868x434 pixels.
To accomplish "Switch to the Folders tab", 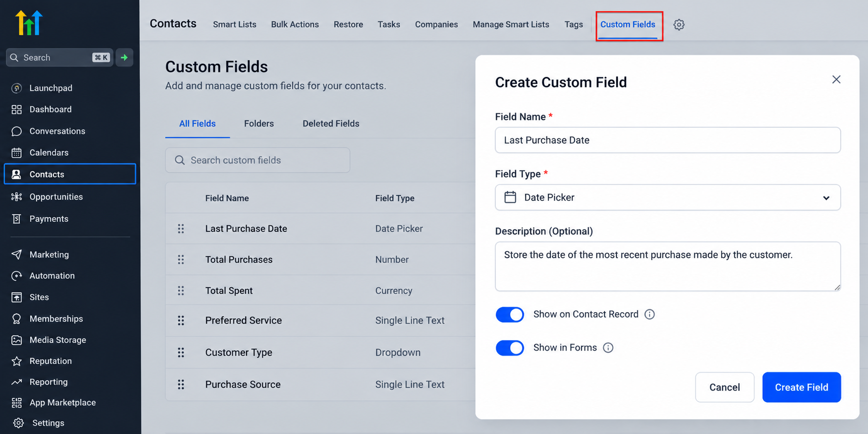I will [259, 124].
